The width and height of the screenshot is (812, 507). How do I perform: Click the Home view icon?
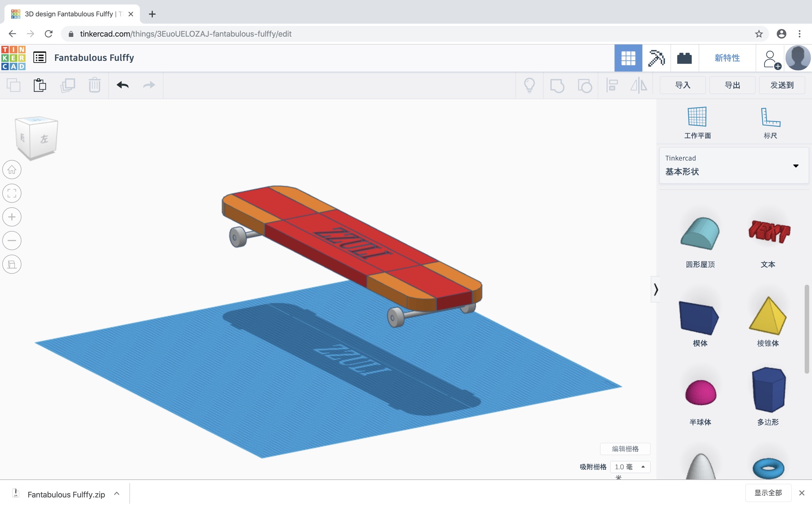pos(12,170)
